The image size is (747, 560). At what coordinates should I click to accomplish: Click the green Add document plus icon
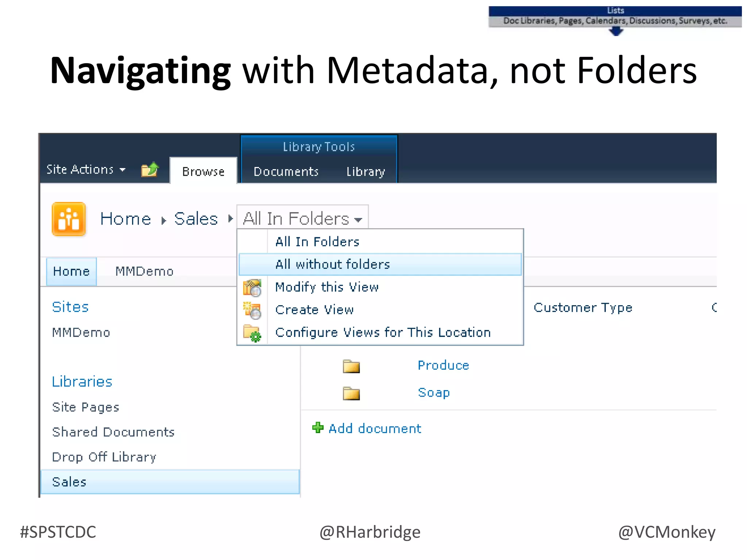coord(318,428)
